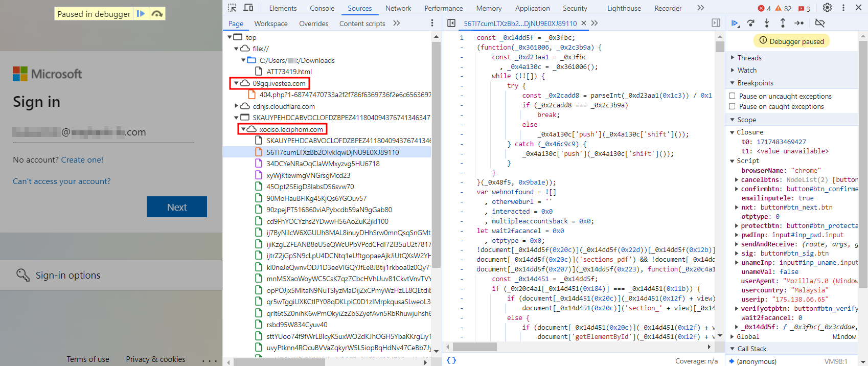The width and height of the screenshot is (868, 366).
Task: Step over next function call
Action: (750, 23)
